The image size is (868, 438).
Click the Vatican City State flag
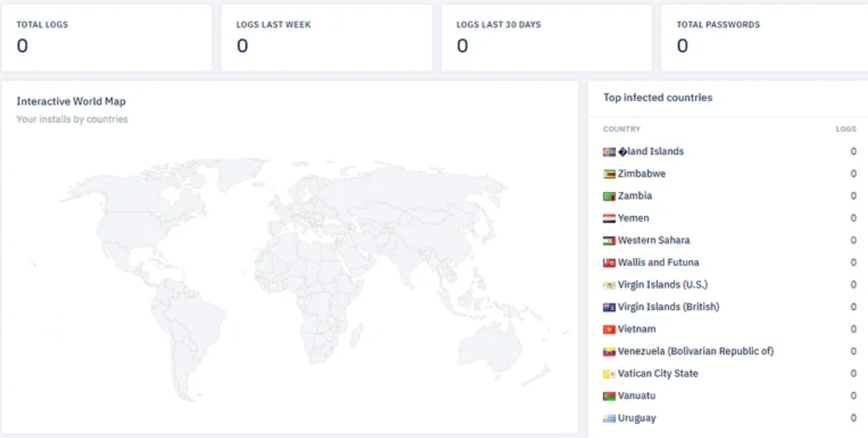609,374
